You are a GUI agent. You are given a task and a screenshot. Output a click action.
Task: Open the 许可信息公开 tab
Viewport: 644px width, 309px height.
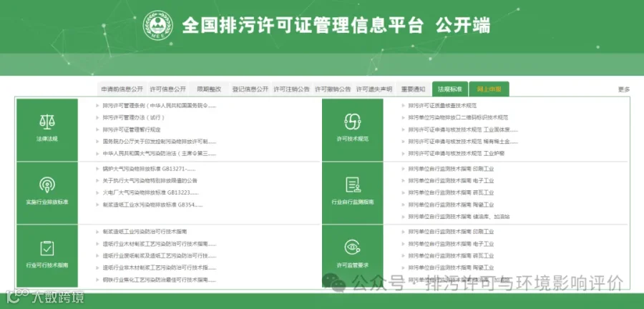[168, 89]
